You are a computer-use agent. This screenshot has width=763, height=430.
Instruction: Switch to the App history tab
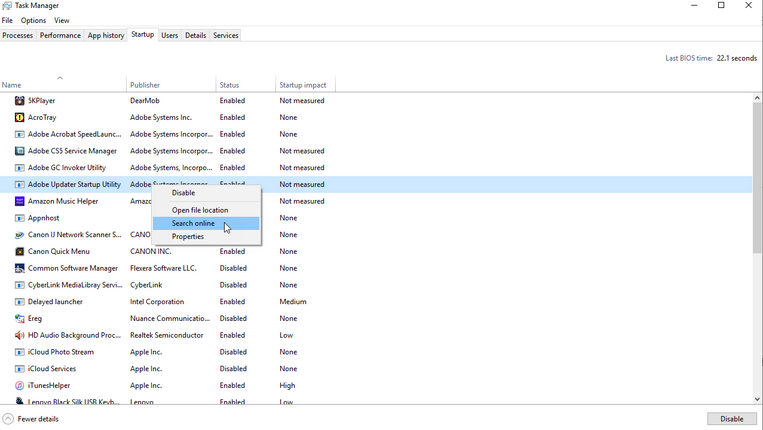click(106, 36)
